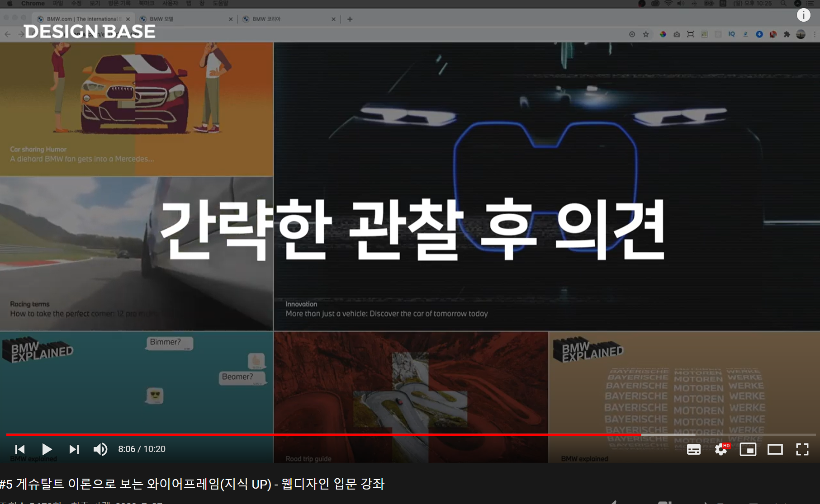Go to the previous video
Image resolution: width=820 pixels, height=504 pixels.
(x=20, y=449)
